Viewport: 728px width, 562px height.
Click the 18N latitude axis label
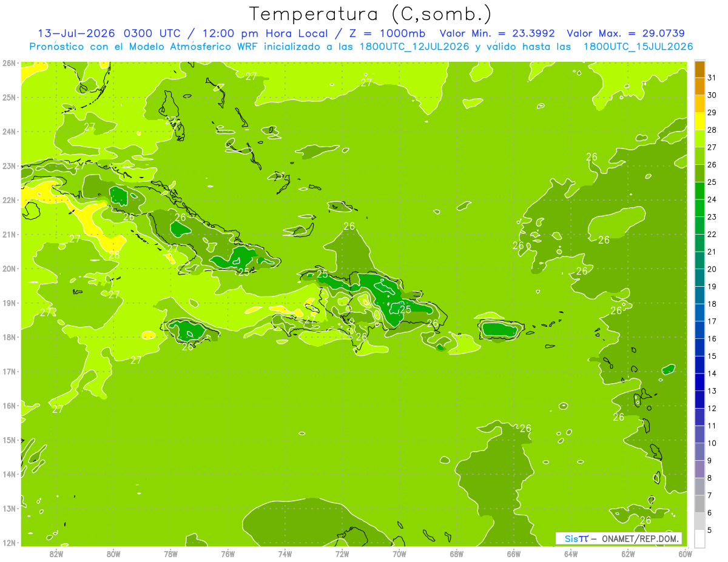8,337
